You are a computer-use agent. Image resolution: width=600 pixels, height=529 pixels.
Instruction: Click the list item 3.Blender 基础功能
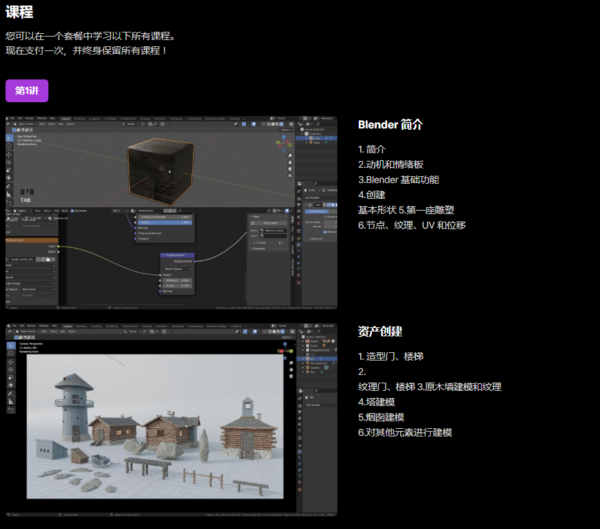[398, 180]
